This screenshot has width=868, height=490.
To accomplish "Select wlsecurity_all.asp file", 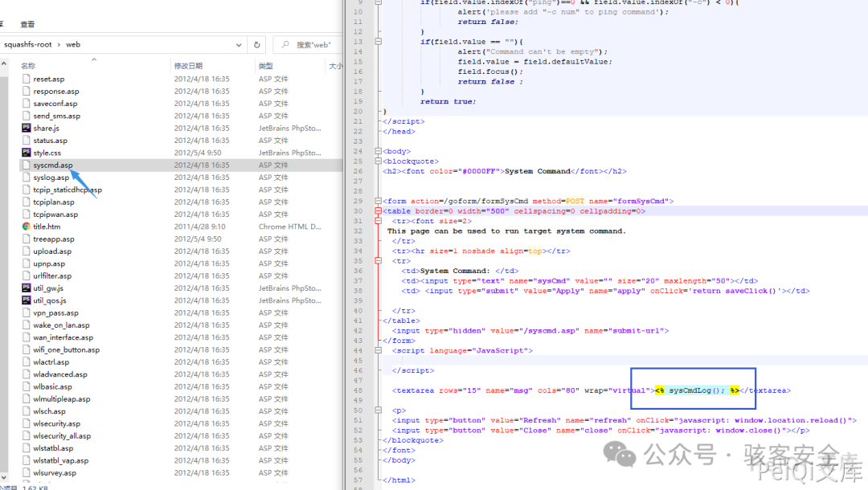I will pyautogui.click(x=61, y=436).
